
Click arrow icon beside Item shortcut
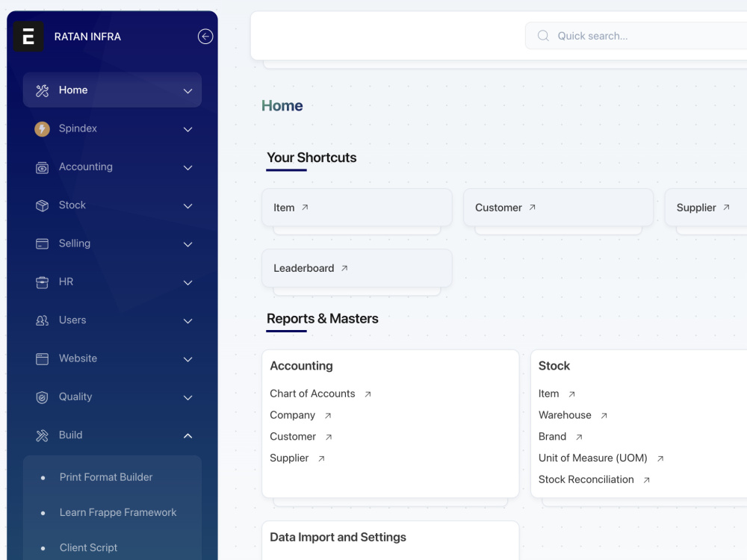point(305,207)
